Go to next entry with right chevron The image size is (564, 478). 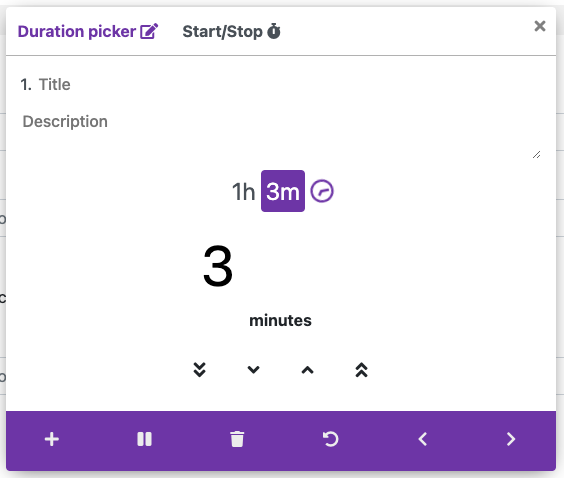tap(511, 439)
